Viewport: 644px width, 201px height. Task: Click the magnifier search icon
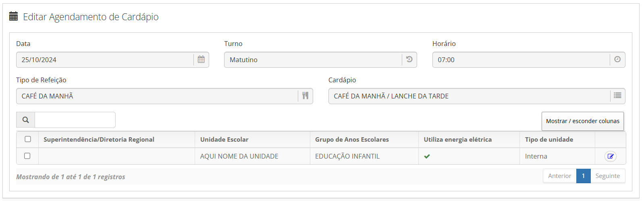point(26,120)
